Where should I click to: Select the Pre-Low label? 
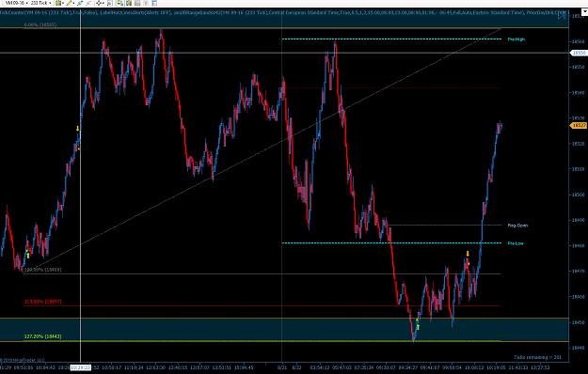click(x=516, y=243)
